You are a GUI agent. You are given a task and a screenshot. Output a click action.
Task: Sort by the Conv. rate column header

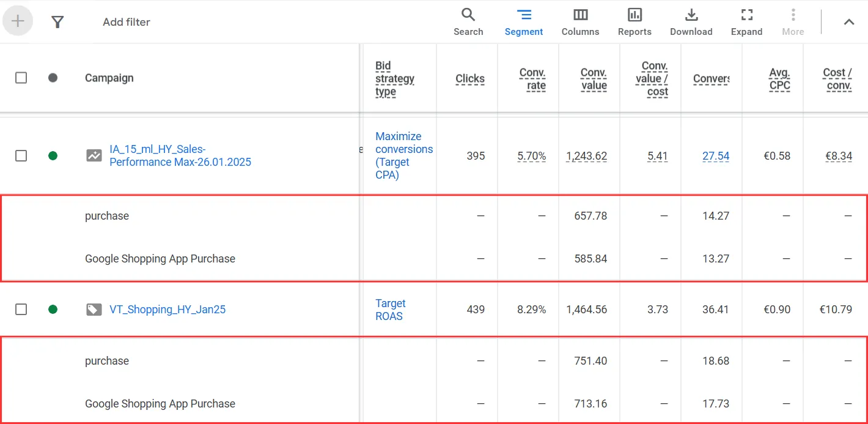pos(532,78)
